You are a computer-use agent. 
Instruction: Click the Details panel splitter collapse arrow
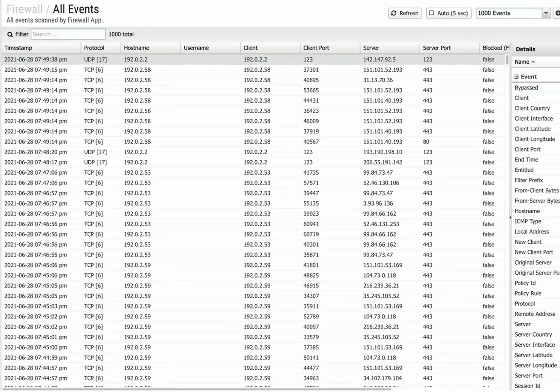pyautogui.click(x=510, y=217)
